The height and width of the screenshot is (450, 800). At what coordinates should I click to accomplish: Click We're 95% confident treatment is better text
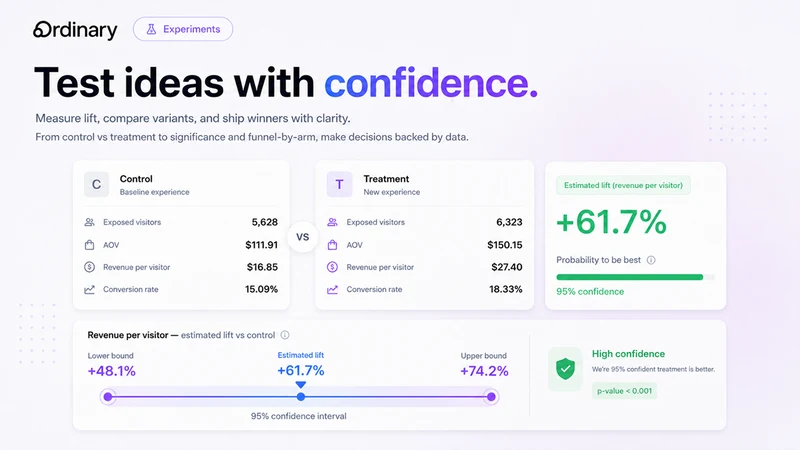(653, 369)
